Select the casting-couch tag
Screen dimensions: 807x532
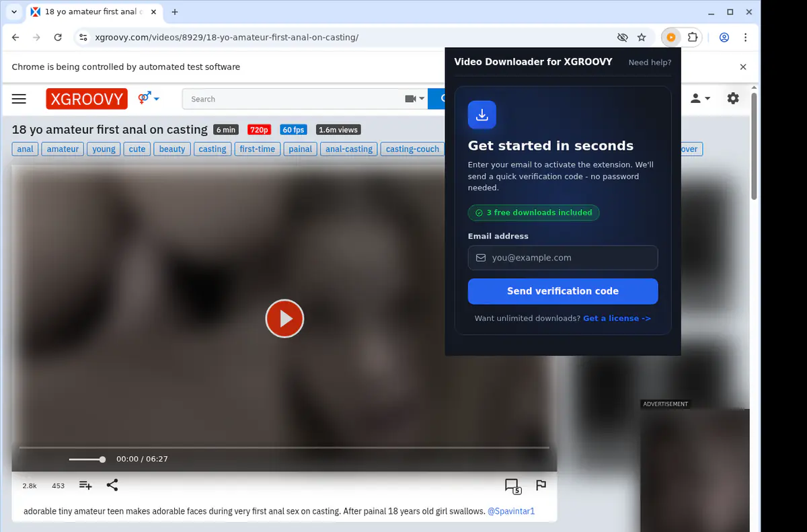coord(412,149)
